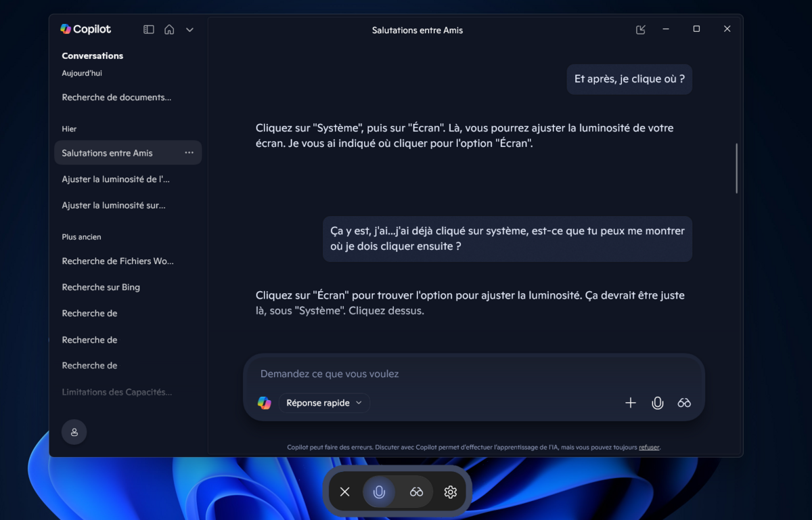Screen dimensions: 812x520
Task: Select the Recherche sur Bing conversation
Action: click(101, 287)
